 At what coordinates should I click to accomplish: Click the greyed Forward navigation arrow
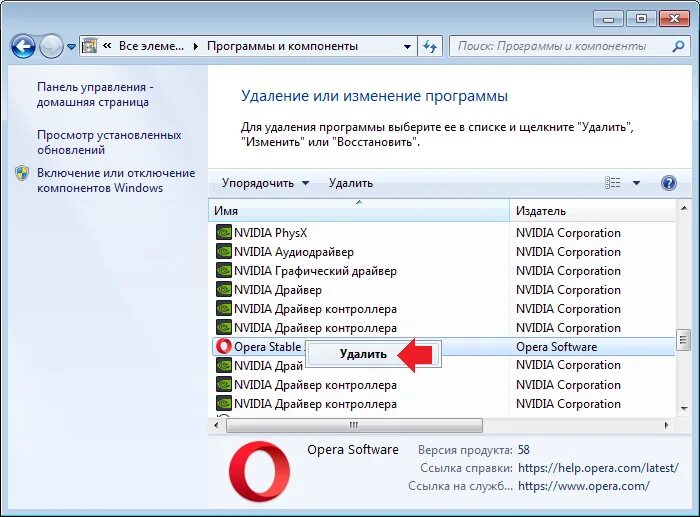click(51, 46)
